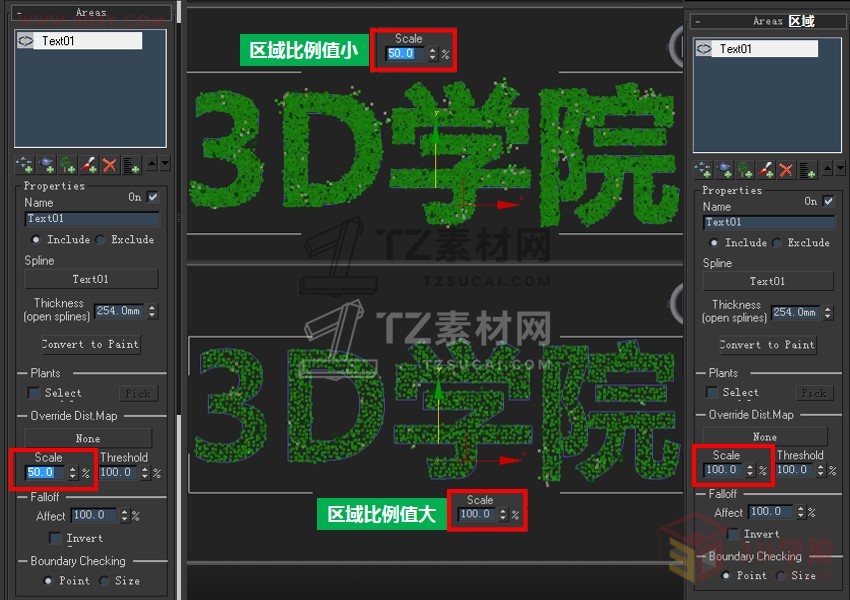
Task: Click Scale 100.0 field in right panel
Action: tap(724, 470)
